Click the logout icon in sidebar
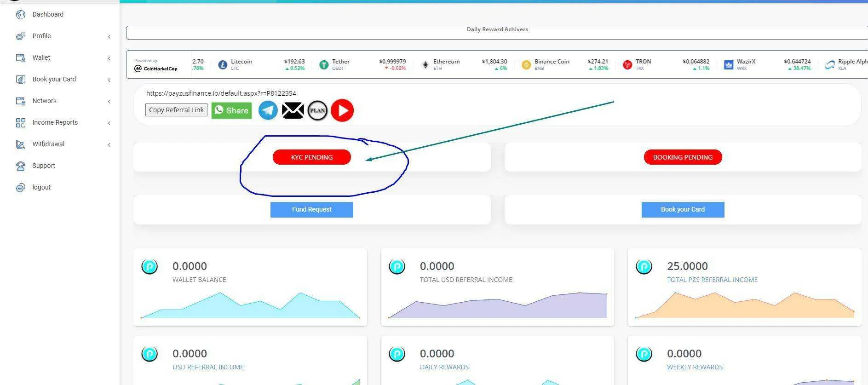Image resolution: width=868 pixels, height=385 pixels. pyautogui.click(x=20, y=188)
